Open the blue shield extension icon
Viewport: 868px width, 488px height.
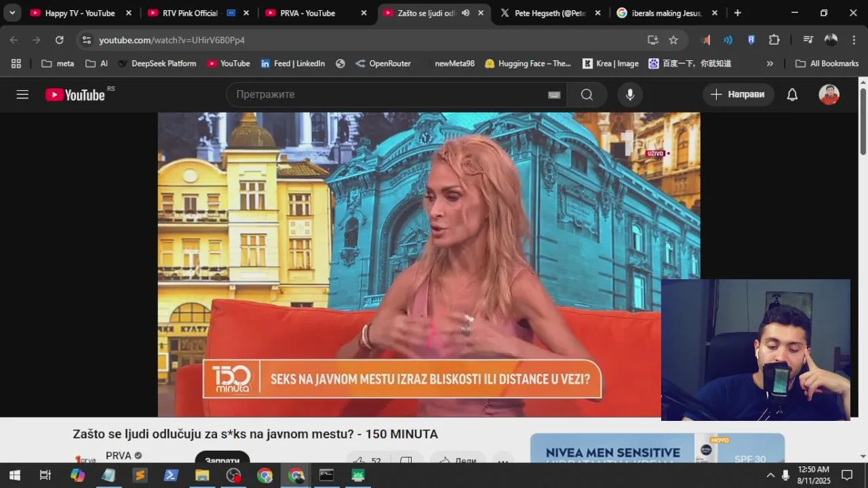coord(751,40)
